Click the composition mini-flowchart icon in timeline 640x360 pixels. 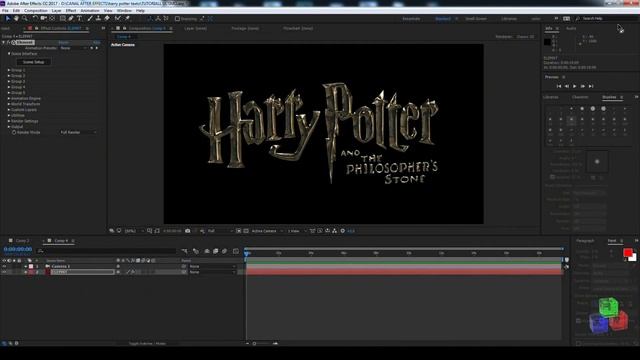[x=184, y=251]
